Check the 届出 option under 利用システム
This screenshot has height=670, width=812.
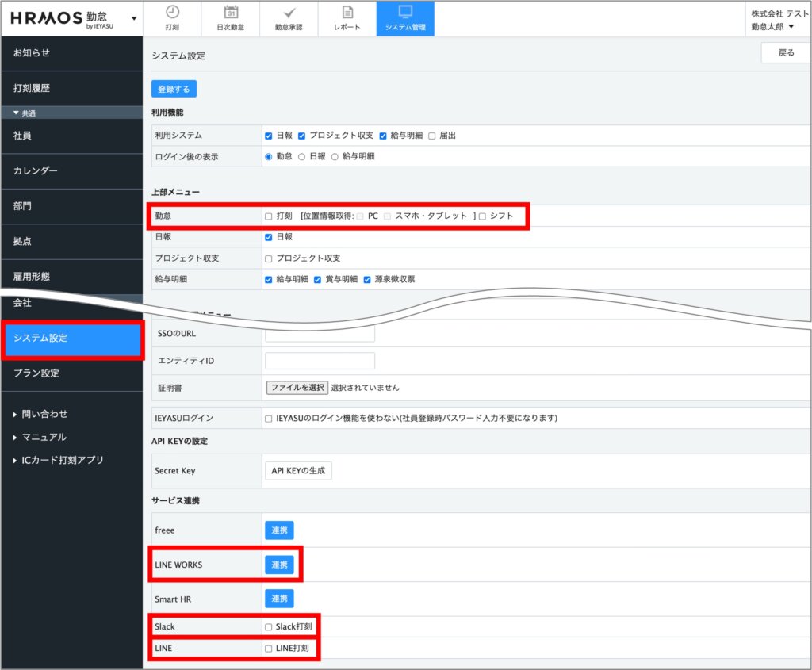(x=432, y=136)
